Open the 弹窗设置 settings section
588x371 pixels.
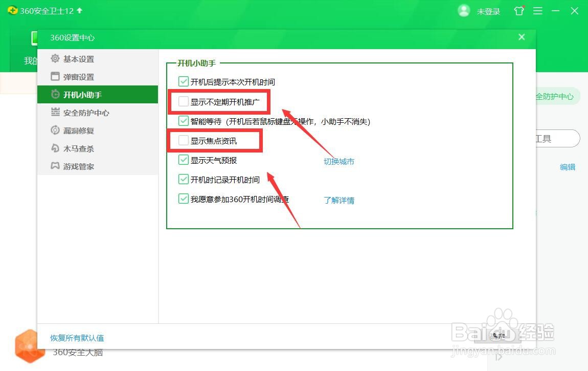[98, 77]
